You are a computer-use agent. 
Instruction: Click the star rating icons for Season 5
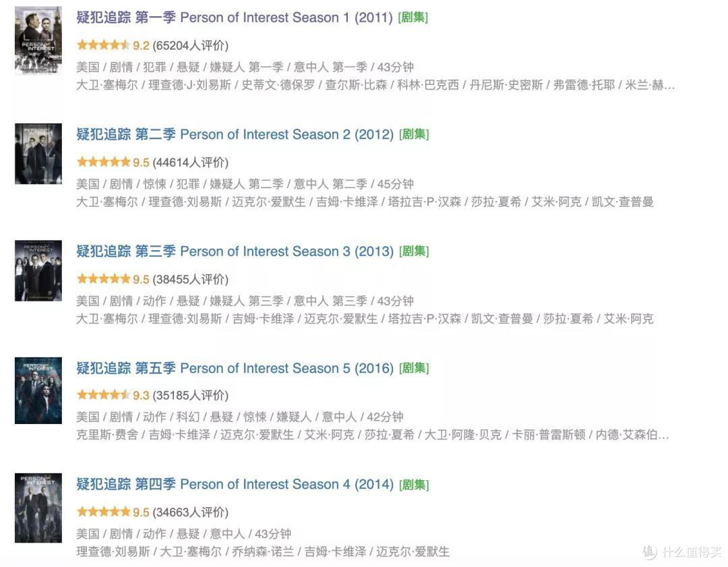(103, 395)
